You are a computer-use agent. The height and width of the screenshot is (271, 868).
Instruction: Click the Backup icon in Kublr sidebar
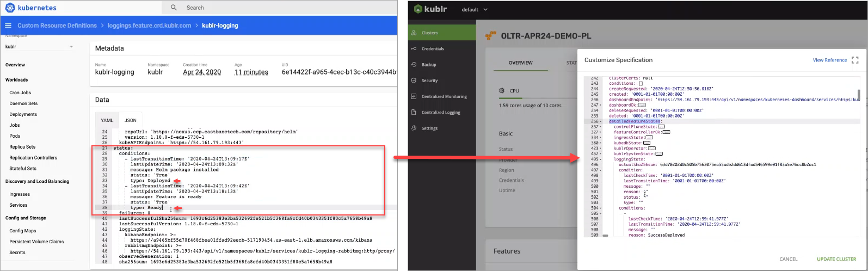click(414, 64)
